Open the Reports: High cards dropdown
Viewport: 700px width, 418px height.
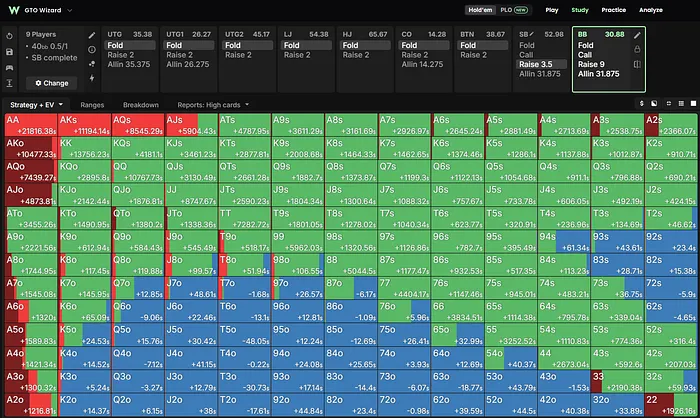pyautogui.click(x=213, y=105)
